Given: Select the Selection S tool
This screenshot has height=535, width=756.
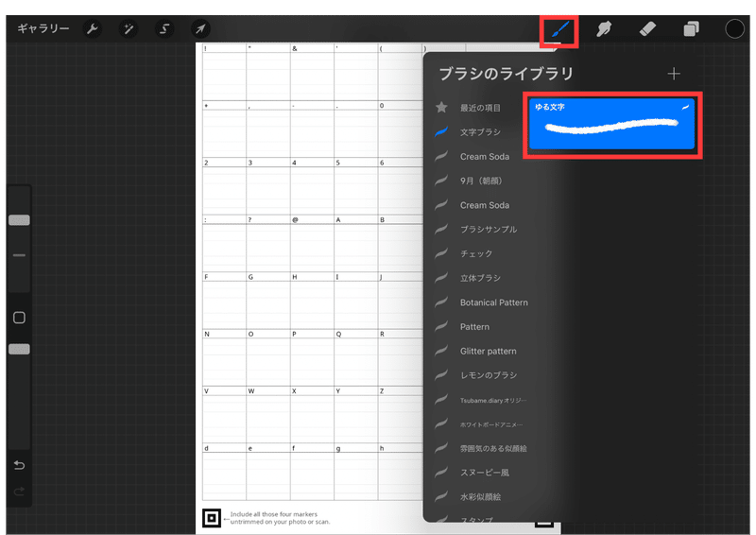Looking at the screenshot, I should (x=164, y=29).
